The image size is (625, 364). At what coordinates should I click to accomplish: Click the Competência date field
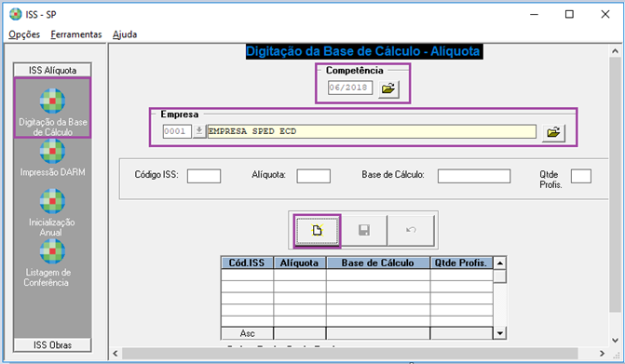(x=350, y=88)
